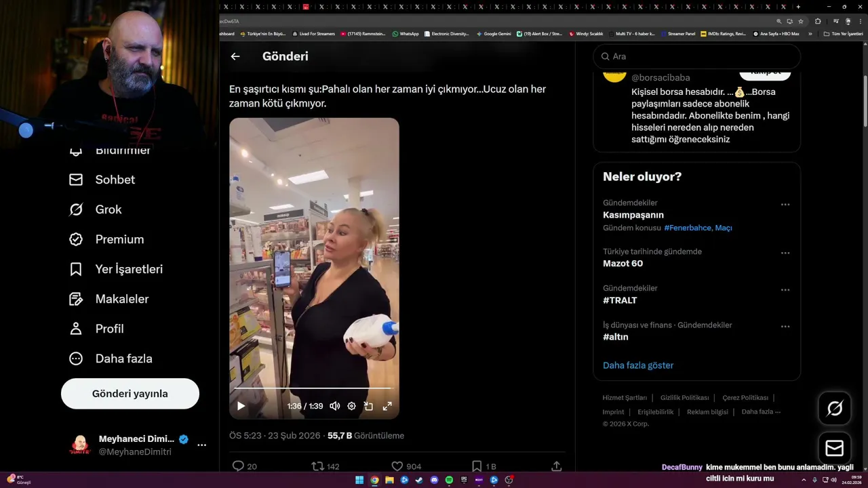This screenshot has width=868, height=488.
Task: Open Makaleler in the sidebar
Action: 108,299
